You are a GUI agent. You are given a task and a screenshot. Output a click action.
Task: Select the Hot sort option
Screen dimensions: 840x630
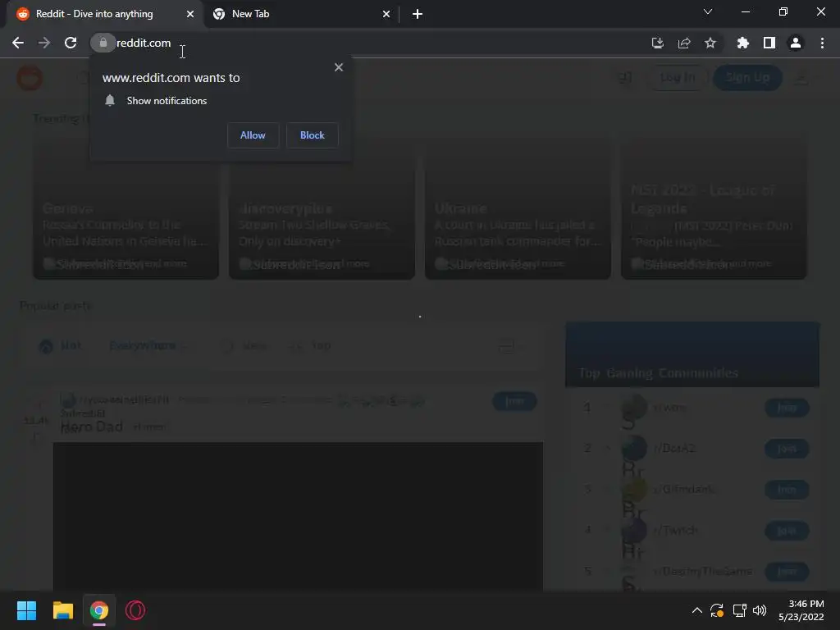coord(60,346)
